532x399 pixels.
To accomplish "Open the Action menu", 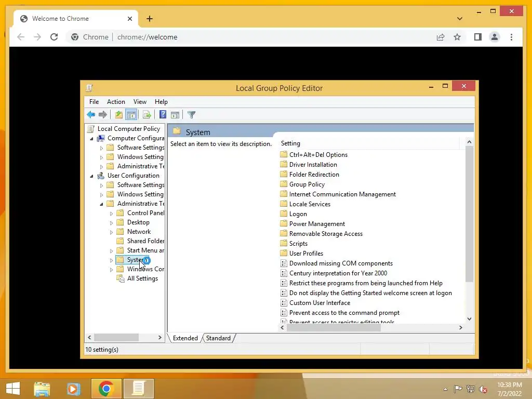I will pos(116,102).
